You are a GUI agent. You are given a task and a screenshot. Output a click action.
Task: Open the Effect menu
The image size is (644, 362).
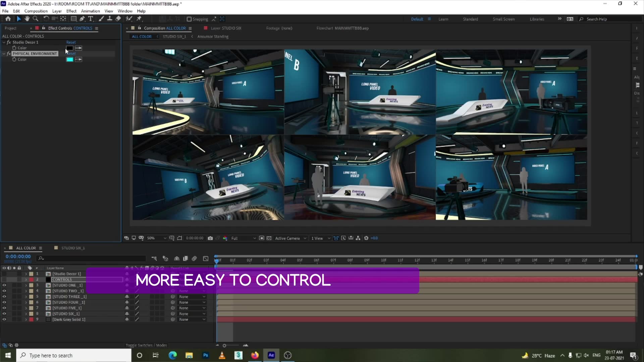point(71,11)
